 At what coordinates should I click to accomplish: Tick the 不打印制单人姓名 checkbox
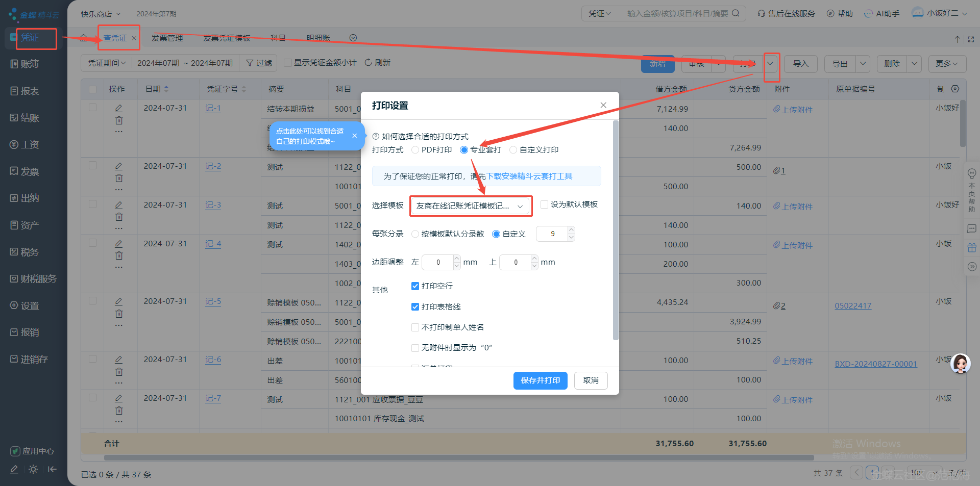[x=415, y=327]
